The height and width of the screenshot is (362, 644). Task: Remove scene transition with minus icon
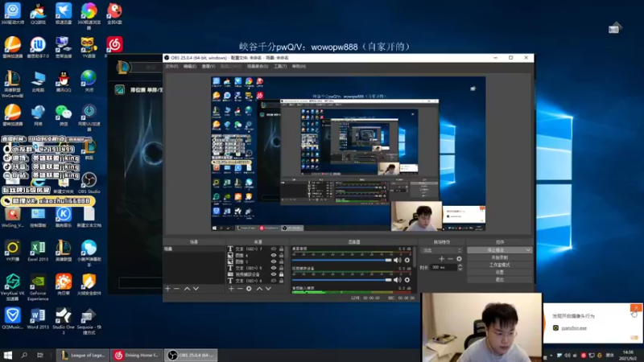(x=451, y=258)
